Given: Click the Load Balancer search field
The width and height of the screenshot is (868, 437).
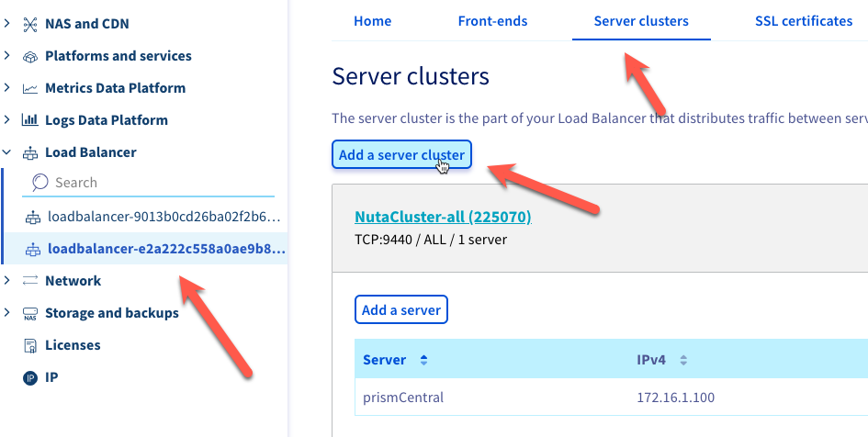Looking at the screenshot, I should [x=149, y=183].
